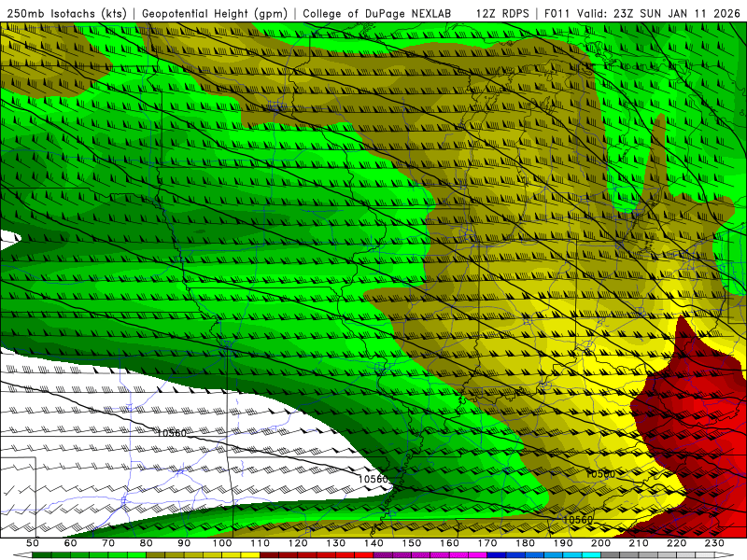
Task: Click the 220 label on the color scale
Action: click(676, 543)
